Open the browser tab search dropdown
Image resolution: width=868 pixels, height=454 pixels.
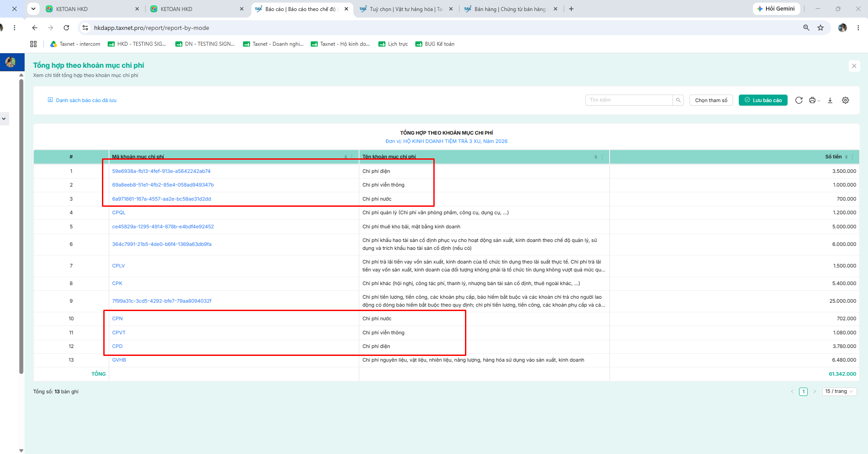33,9
